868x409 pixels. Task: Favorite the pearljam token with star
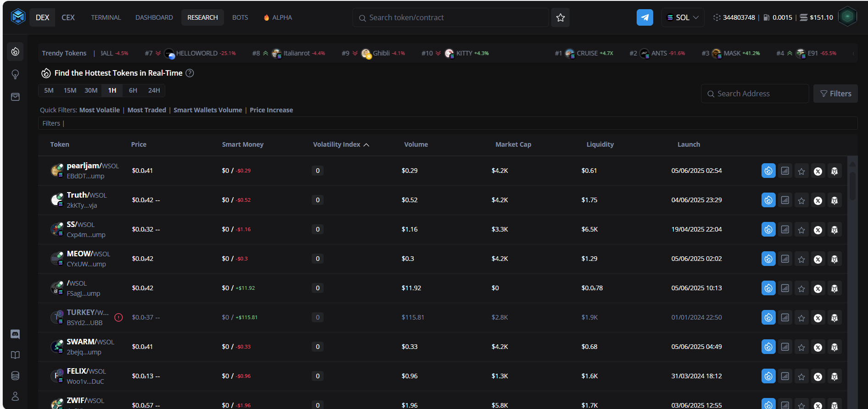(801, 171)
